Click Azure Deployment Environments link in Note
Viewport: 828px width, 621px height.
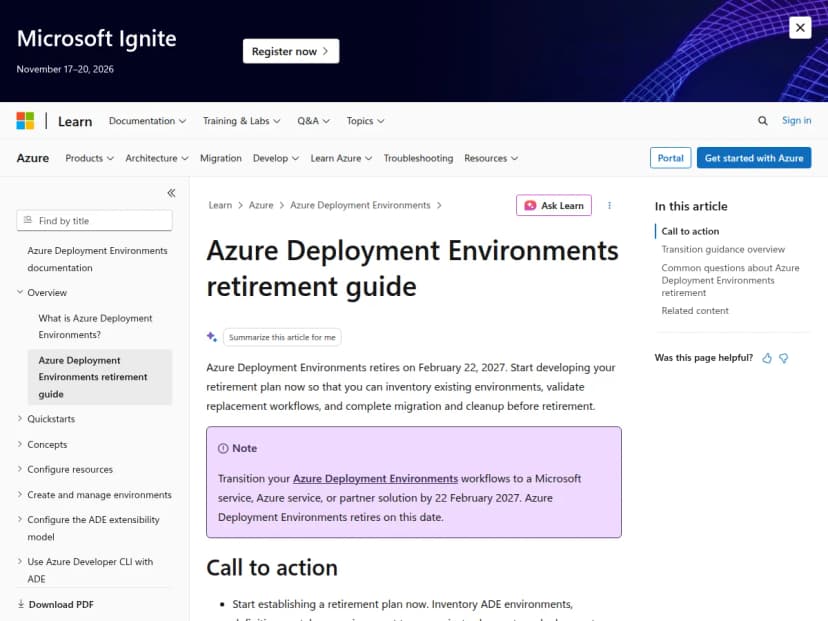point(375,478)
